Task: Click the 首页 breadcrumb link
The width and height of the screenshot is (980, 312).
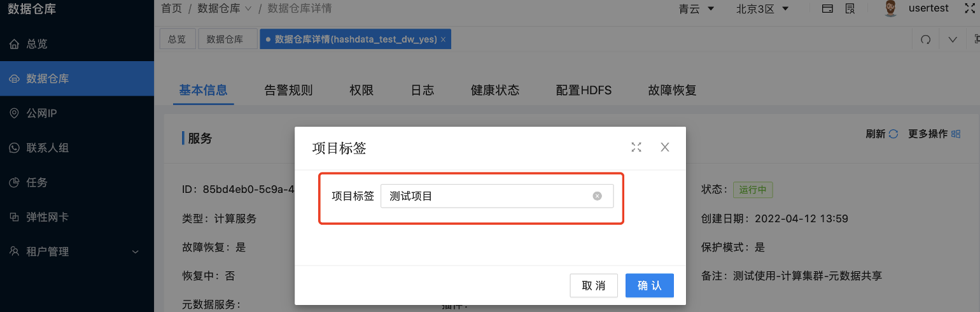Action: [x=171, y=8]
